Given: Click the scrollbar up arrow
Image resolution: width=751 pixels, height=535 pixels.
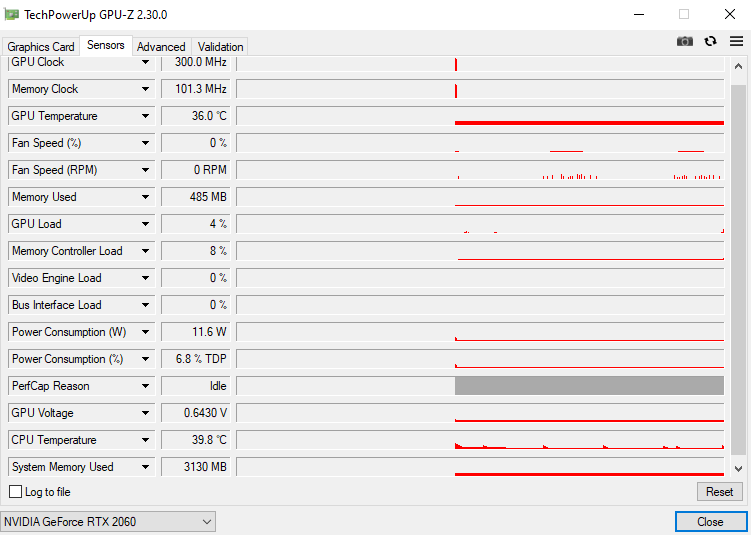Looking at the screenshot, I should click(x=738, y=67).
